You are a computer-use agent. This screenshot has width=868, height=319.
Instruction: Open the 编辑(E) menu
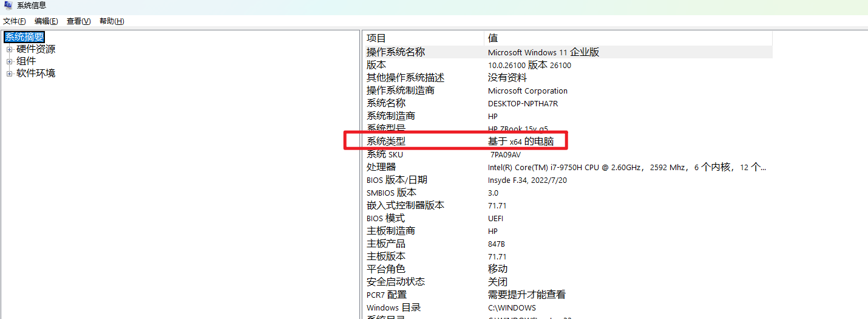[x=46, y=21]
